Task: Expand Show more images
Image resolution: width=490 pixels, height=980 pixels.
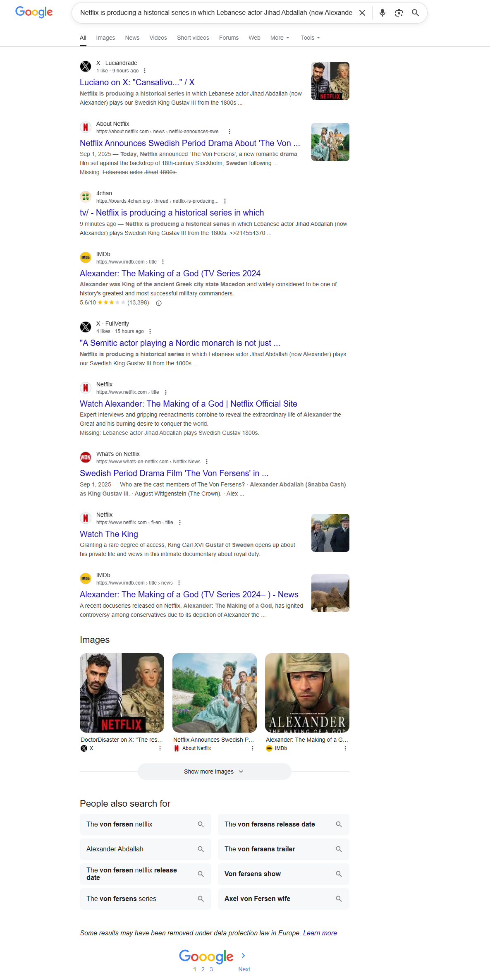Action: pos(214,772)
